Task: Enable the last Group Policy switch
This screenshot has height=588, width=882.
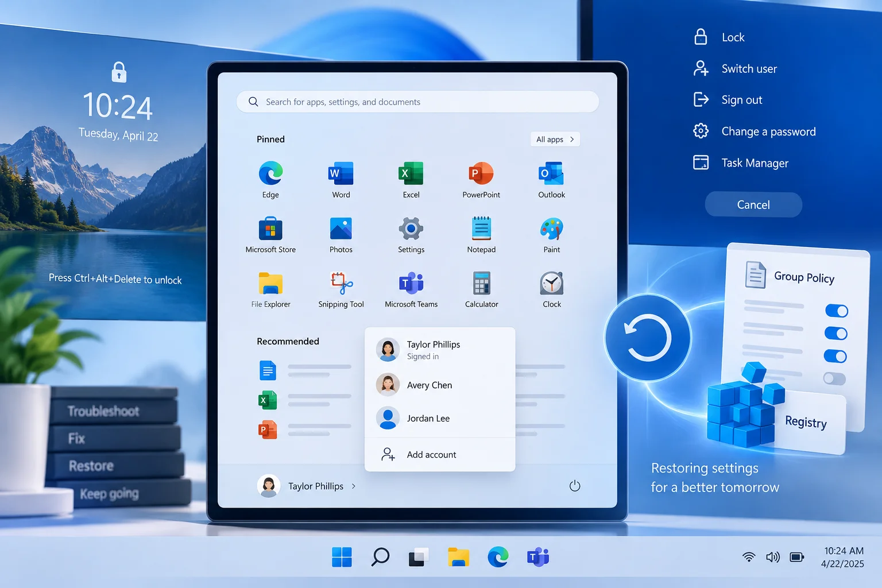Action: (x=834, y=378)
